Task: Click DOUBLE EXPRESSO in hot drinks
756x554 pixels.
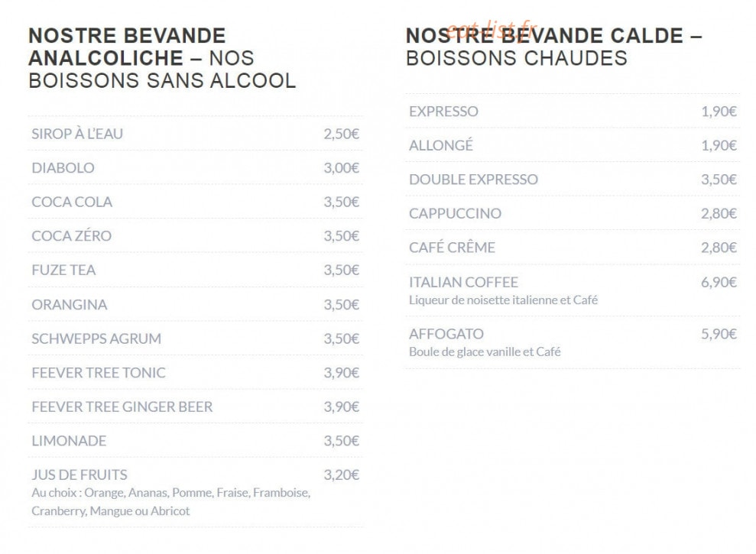Action: (x=573, y=180)
